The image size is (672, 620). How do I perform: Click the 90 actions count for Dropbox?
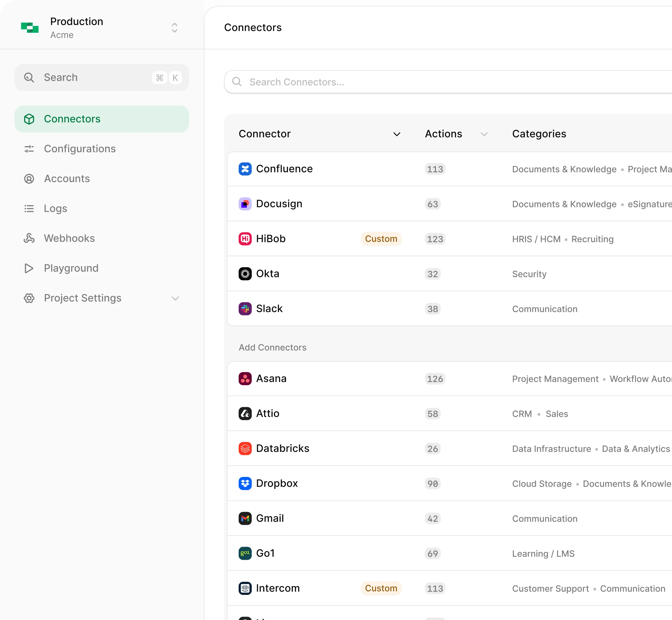pos(433,483)
